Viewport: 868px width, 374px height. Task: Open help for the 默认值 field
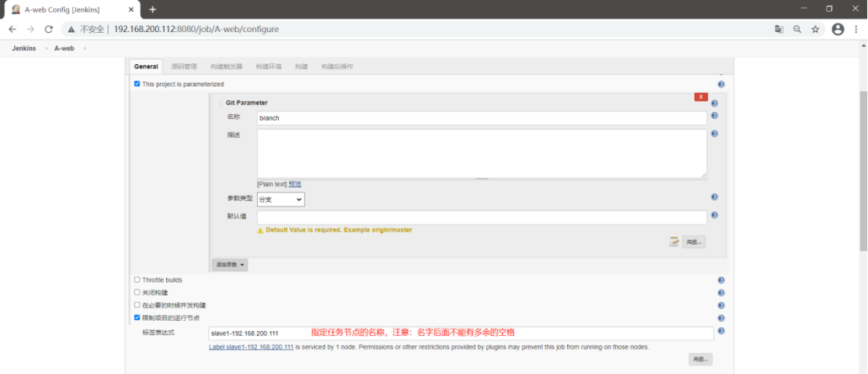(x=714, y=215)
